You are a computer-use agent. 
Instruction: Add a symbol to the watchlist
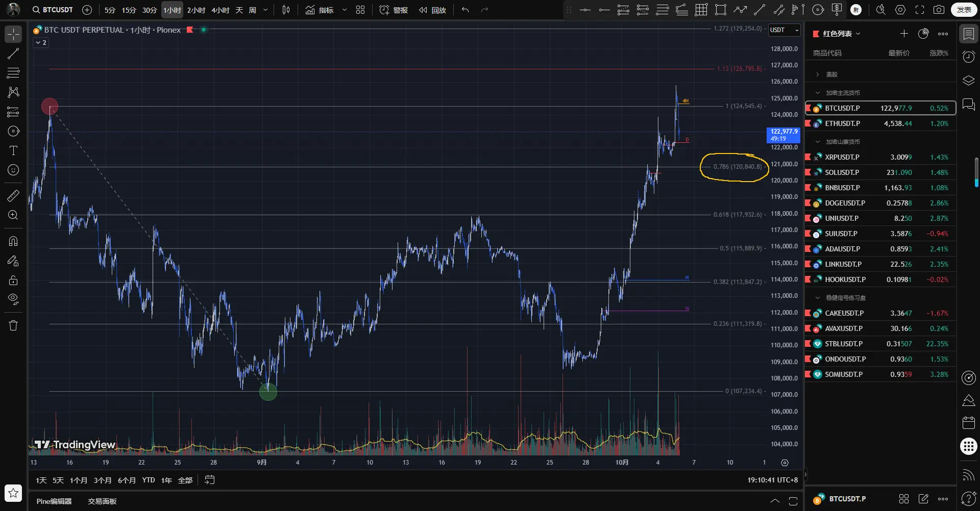coord(904,34)
